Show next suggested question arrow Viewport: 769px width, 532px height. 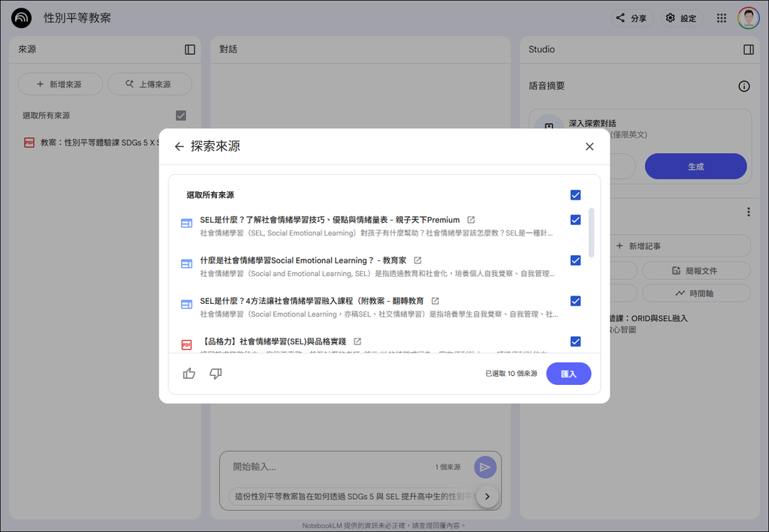(487, 496)
